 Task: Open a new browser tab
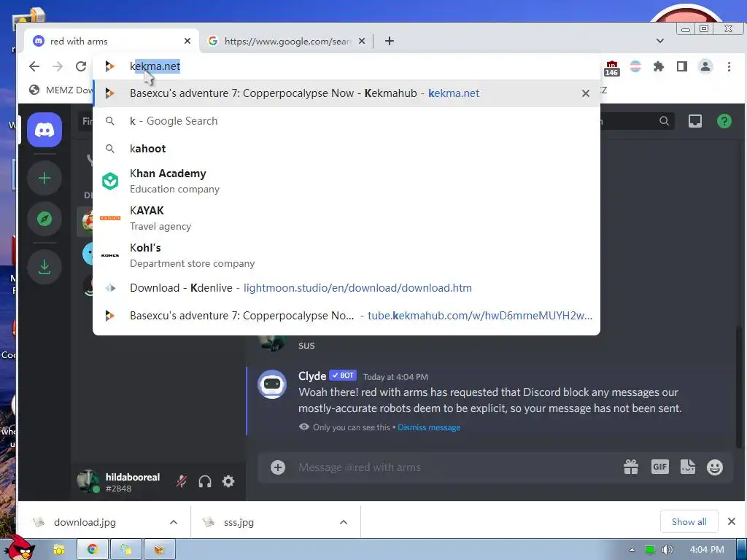390,41
